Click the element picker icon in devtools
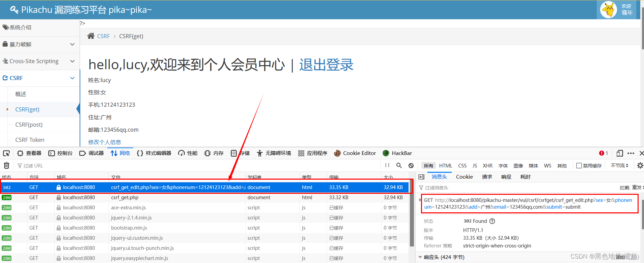Viewport: 644px width, 263px height. pyautogui.click(x=6, y=153)
